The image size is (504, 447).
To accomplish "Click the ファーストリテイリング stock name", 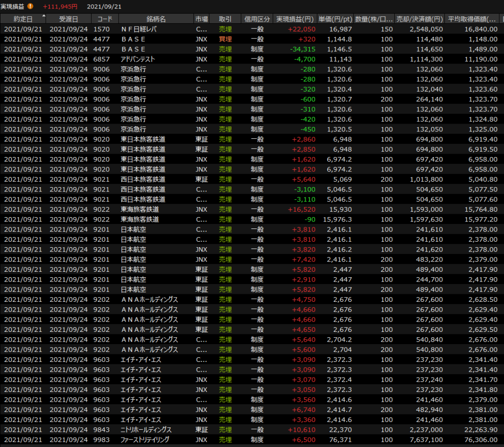I will tap(145, 440).
